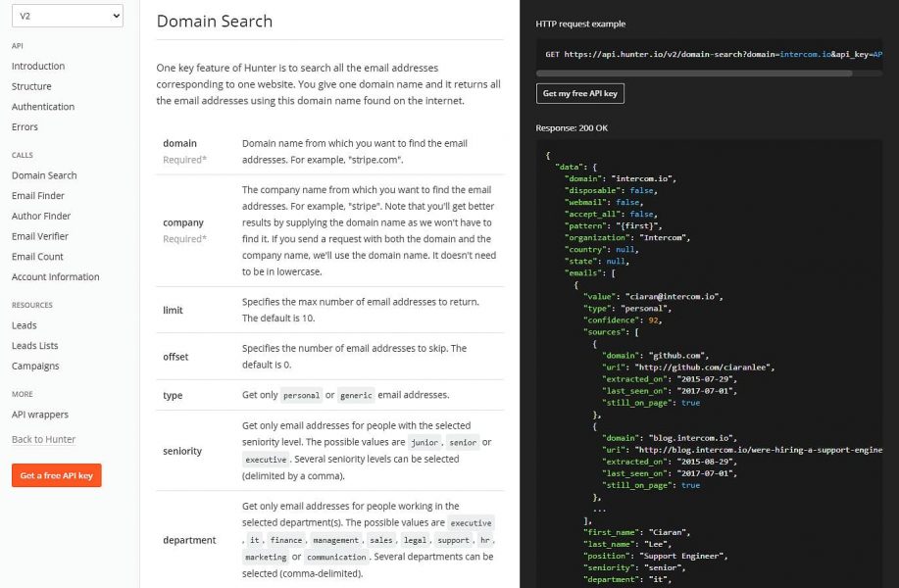Open the Leads resource page
899x588 pixels.
click(25, 325)
